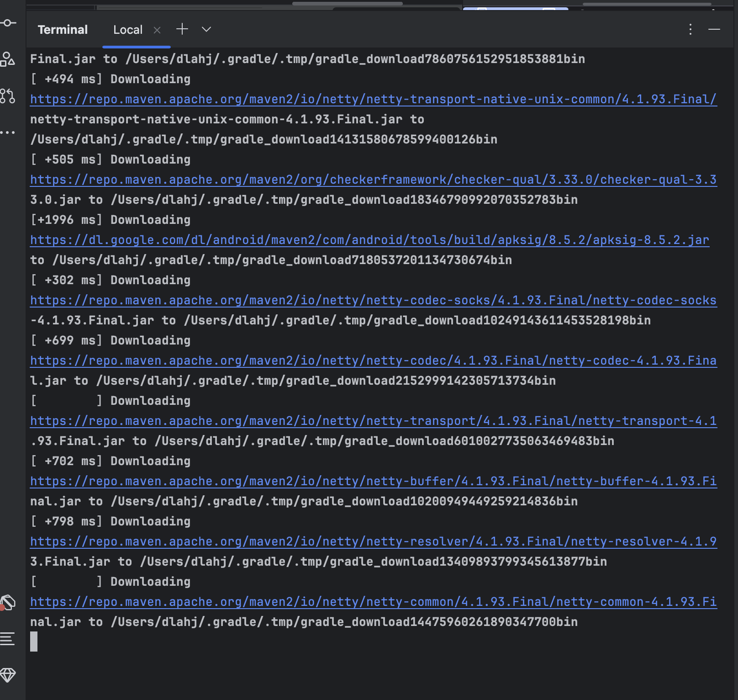Click the '[+1996 ms] Downloading' line

111,220
